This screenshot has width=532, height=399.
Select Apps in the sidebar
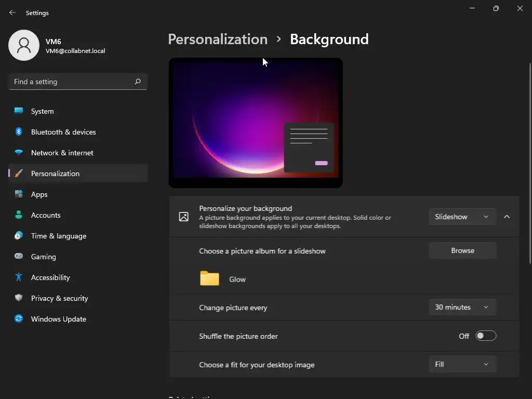pos(78,194)
